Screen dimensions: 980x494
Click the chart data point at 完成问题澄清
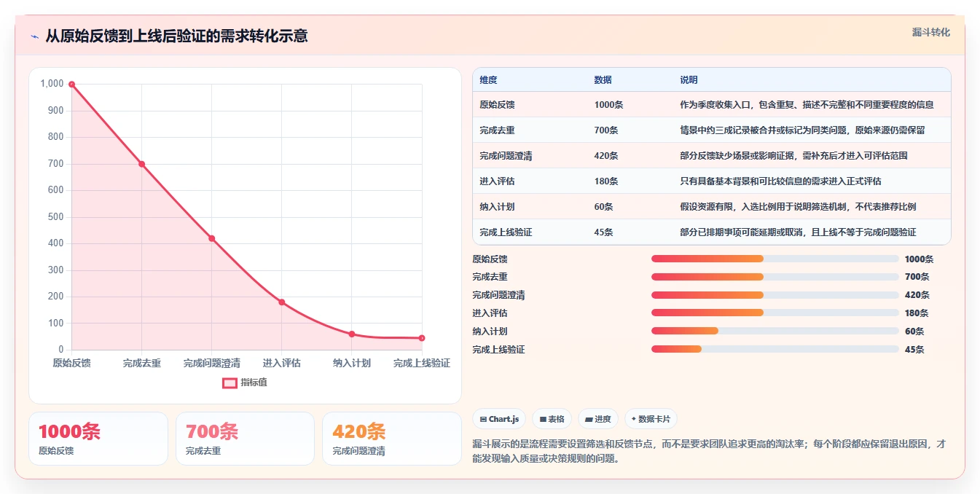pyautogui.click(x=212, y=238)
